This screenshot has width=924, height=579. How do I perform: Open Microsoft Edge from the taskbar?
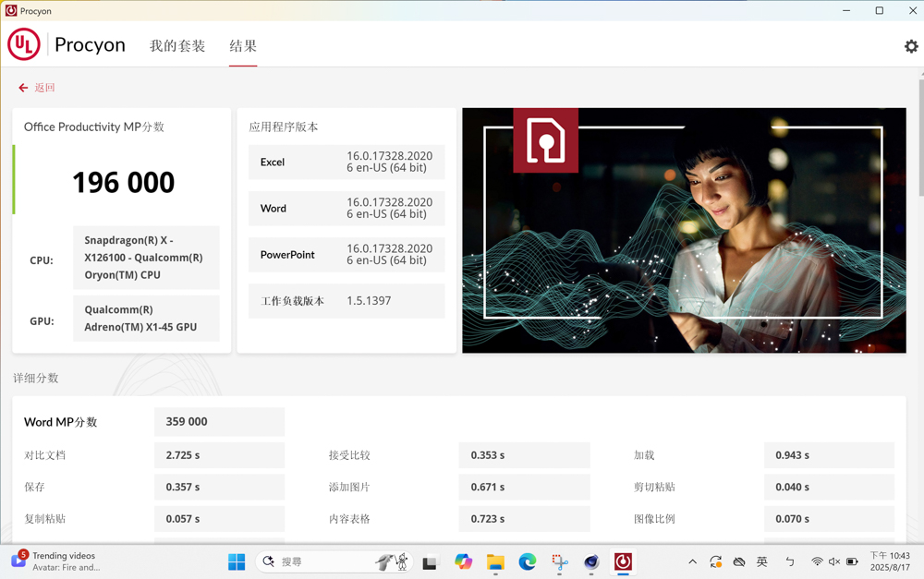coord(528,562)
